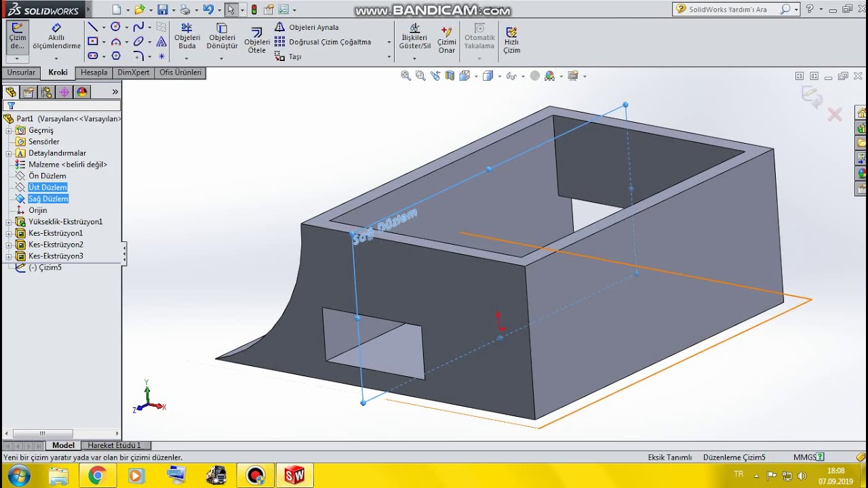Image resolution: width=868 pixels, height=488 pixels.
Task: Click the Doğrusal Çizim Çoğaltma pattern button
Action: coord(323,42)
